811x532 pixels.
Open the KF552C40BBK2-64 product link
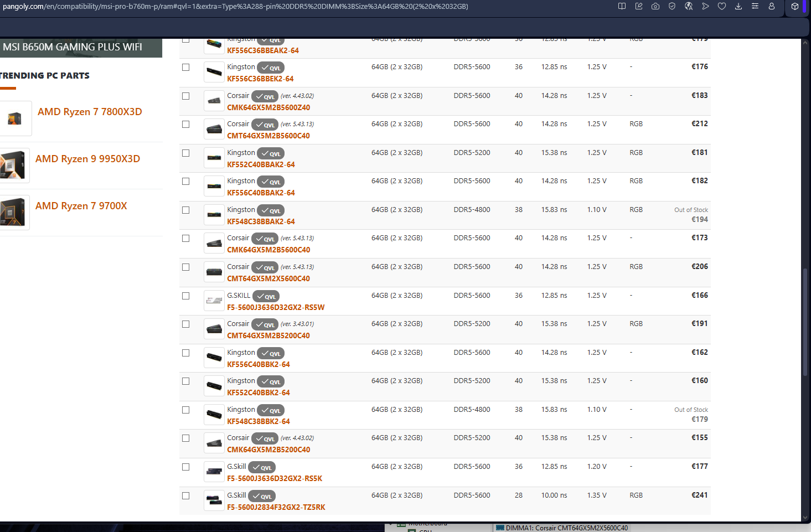(x=259, y=392)
